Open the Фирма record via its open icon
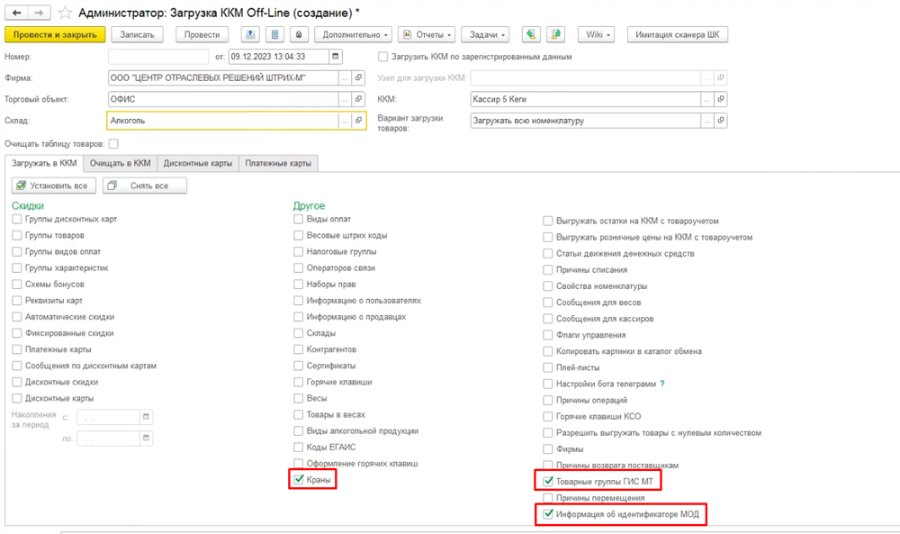The image size is (900, 534). tap(358, 78)
